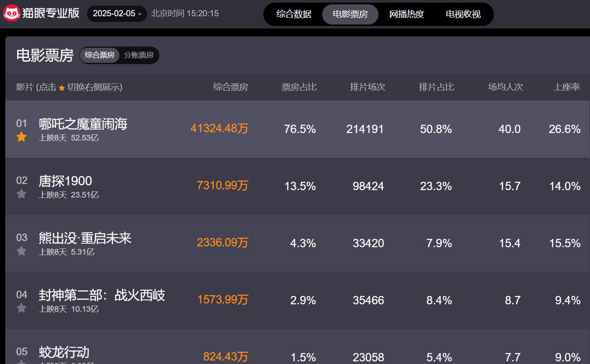
Task: Open the movie 蛟龙行动
Action: point(64,352)
